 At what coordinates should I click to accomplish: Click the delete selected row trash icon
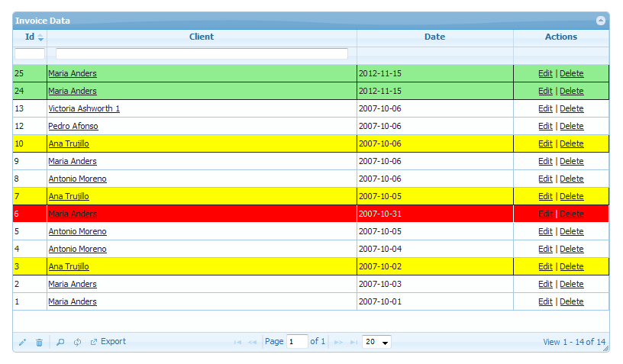[x=39, y=343]
